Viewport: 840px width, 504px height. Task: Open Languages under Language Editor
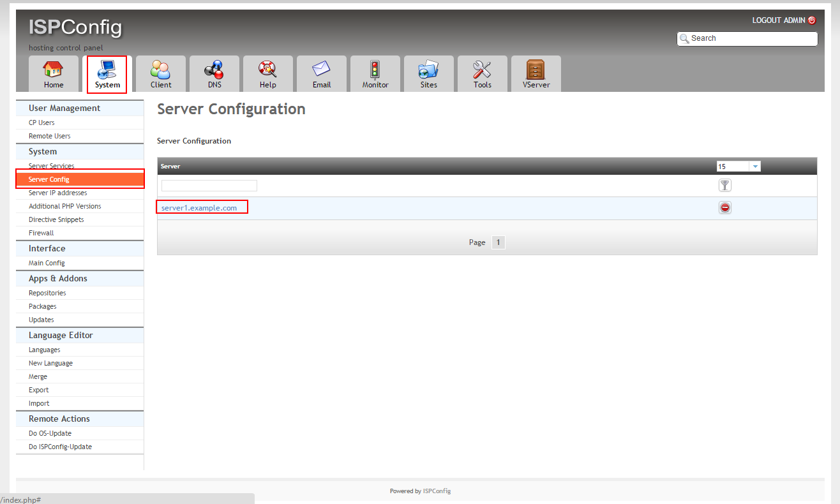pos(80,350)
